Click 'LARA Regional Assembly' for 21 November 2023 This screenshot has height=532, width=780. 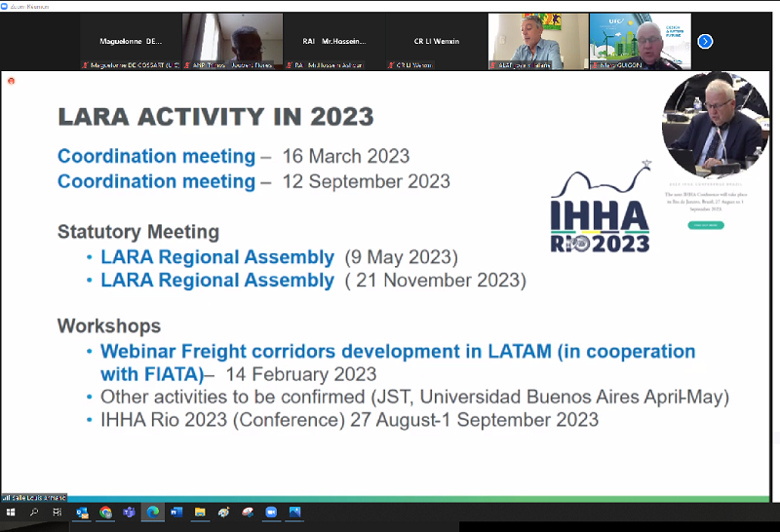(217, 280)
